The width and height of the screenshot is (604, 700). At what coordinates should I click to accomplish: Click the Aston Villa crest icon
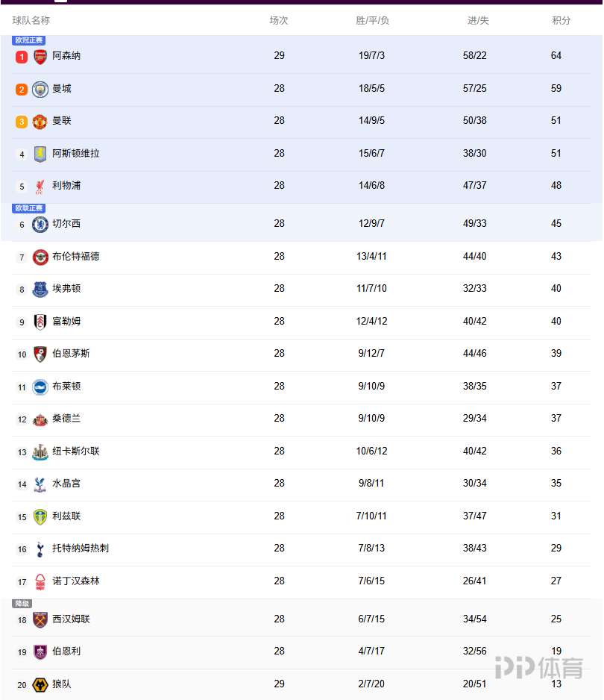pos(40,154)
